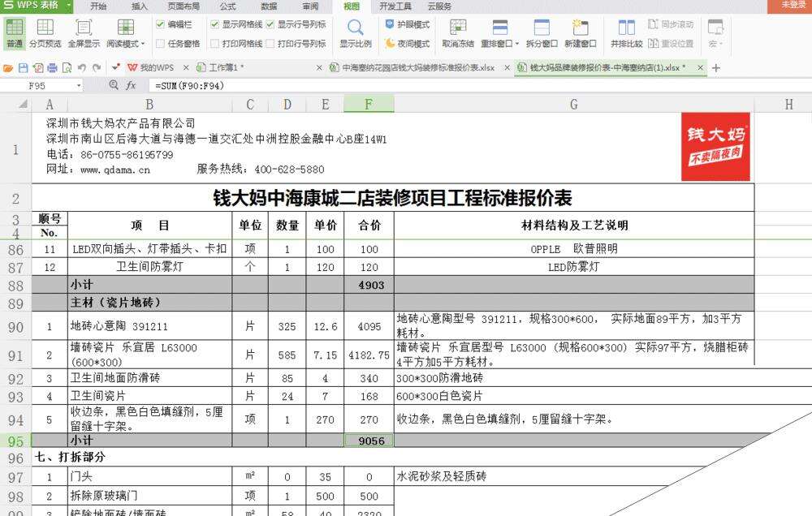Click the print preview icon
The width and height of the screenshot is (812, 516).
pos(67,68)
